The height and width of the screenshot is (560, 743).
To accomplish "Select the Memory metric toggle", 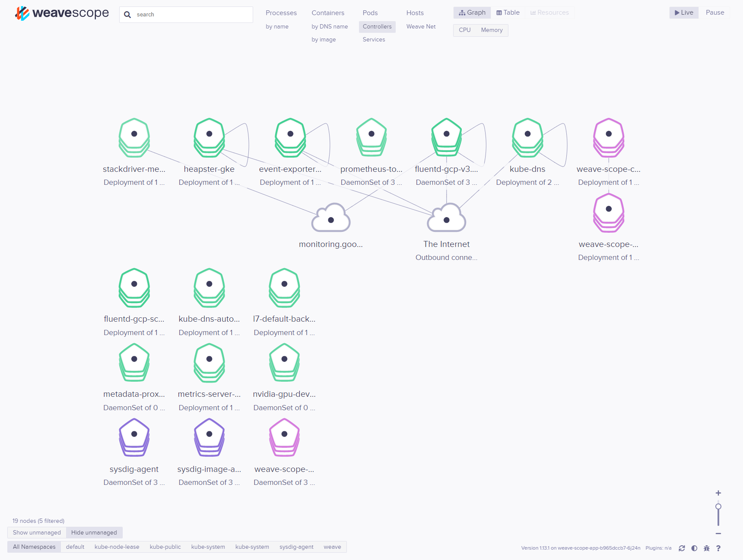I will 492,30.
